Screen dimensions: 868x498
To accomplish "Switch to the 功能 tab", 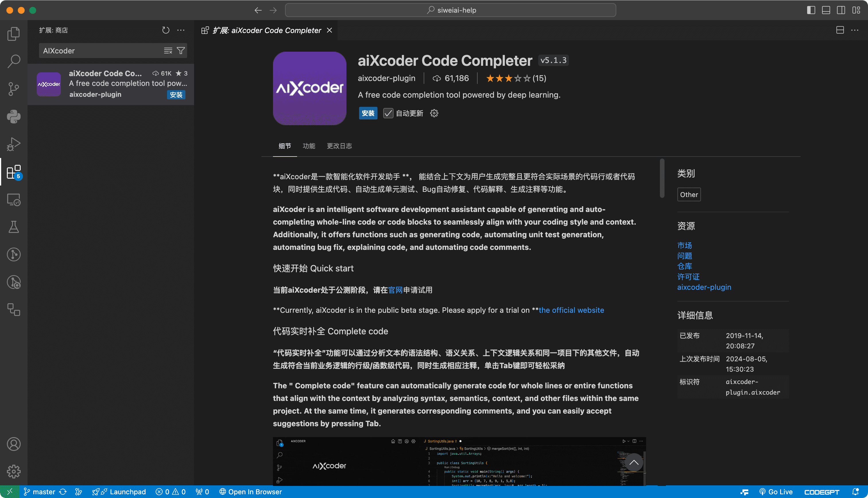I will [x=309, y=146].
